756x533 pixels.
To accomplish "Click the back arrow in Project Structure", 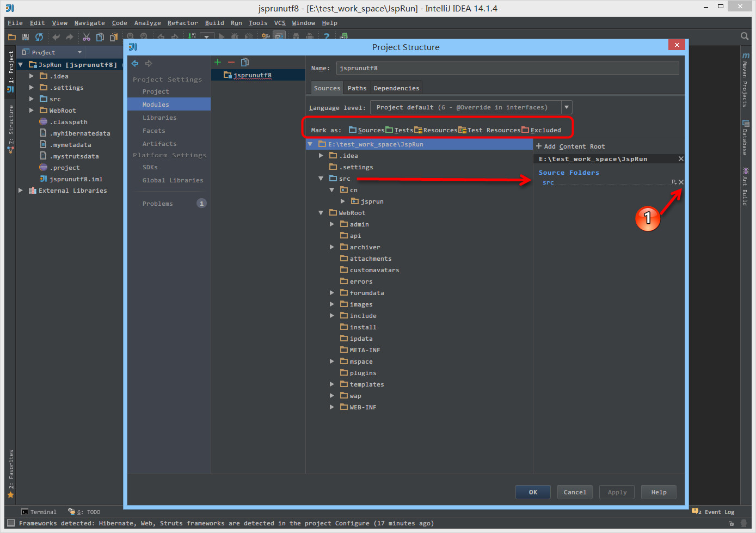I will (x=135, y=64).
